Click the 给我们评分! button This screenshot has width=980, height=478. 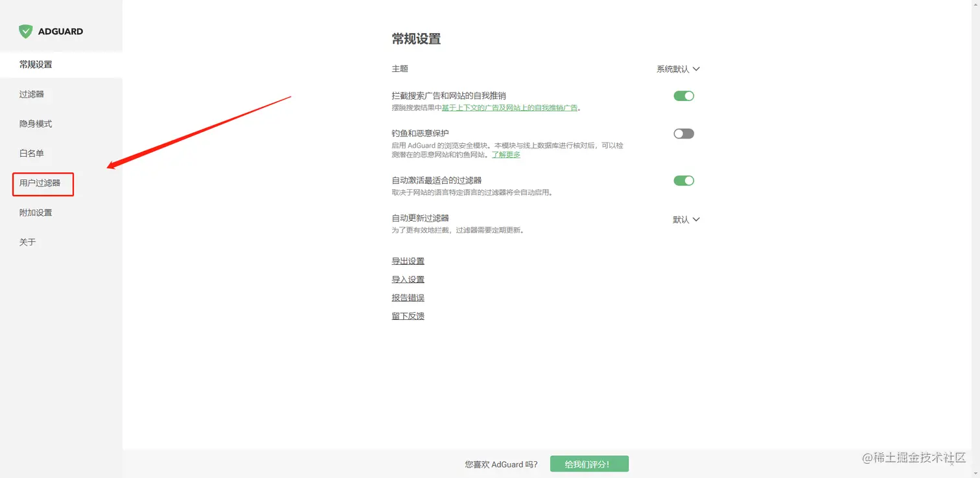[x=589, y=464]
